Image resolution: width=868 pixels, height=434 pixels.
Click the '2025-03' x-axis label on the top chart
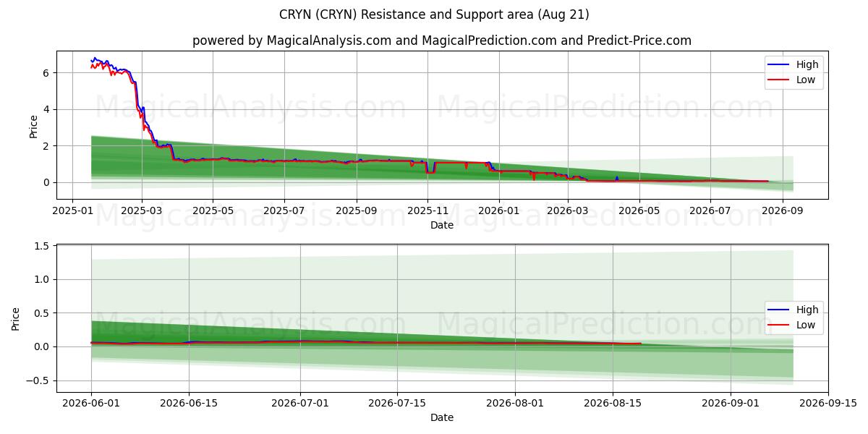tap(142, 210)
